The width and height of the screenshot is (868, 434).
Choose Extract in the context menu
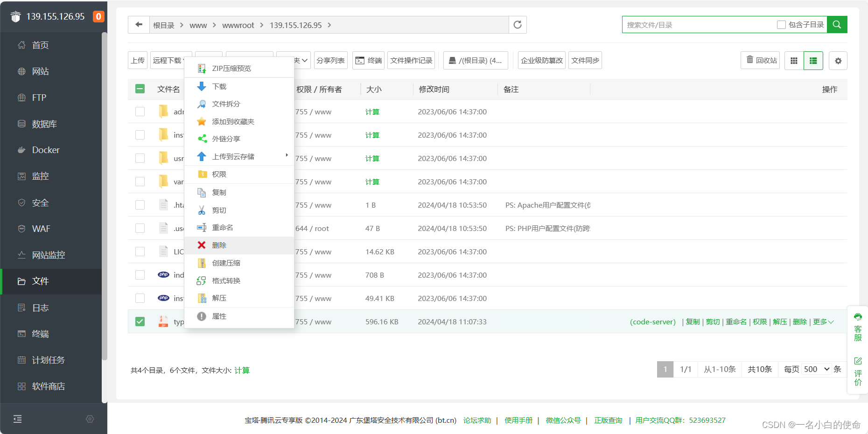tap(239, 298)
